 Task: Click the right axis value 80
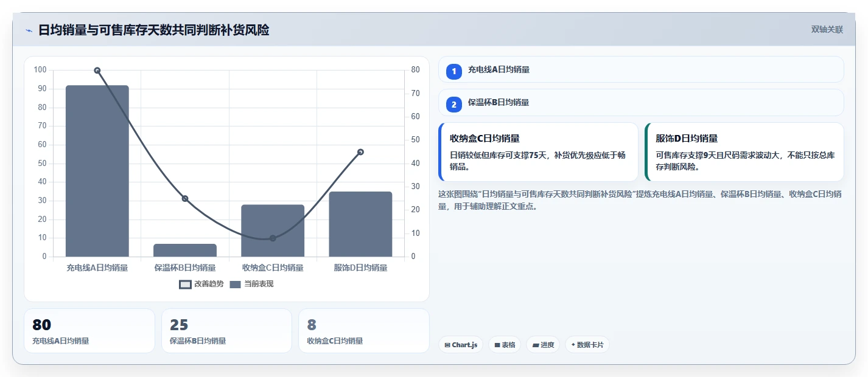(416, 70)
